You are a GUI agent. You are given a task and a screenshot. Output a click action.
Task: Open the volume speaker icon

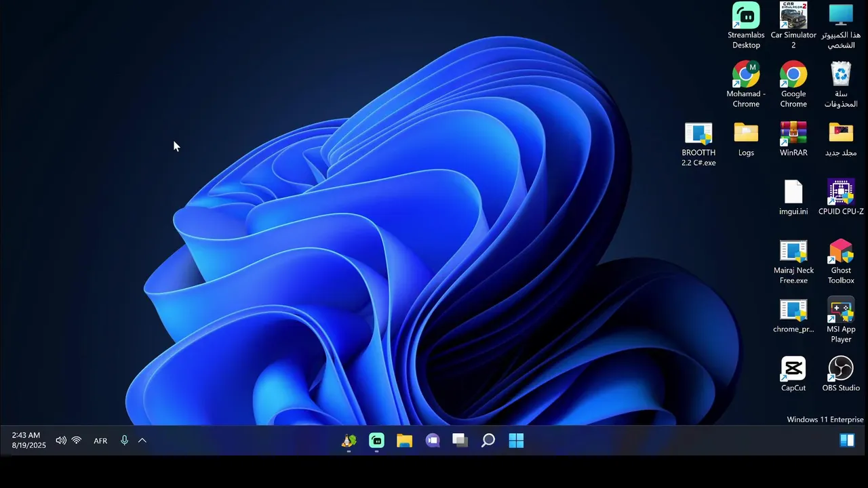tap(61, 441)
